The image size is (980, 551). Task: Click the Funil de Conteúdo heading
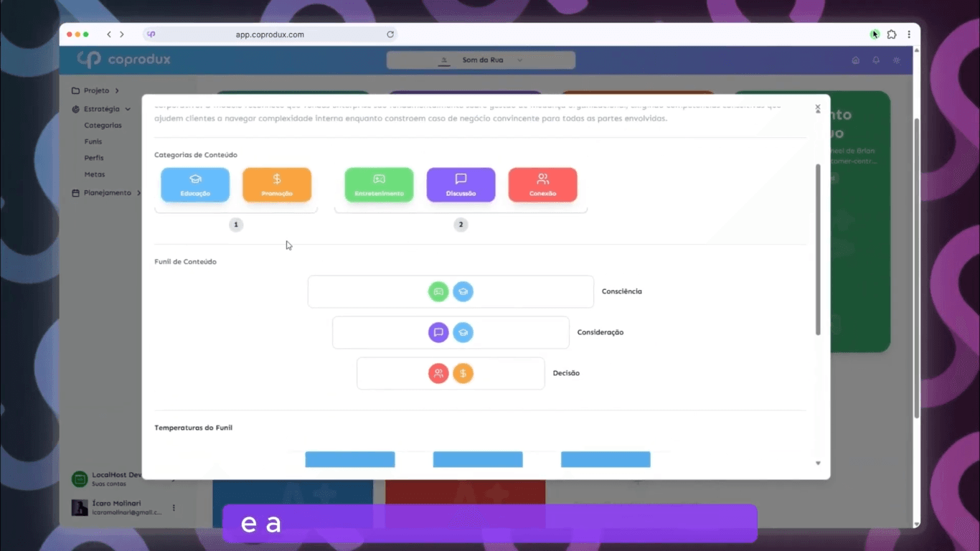click(x=186, y=262)
